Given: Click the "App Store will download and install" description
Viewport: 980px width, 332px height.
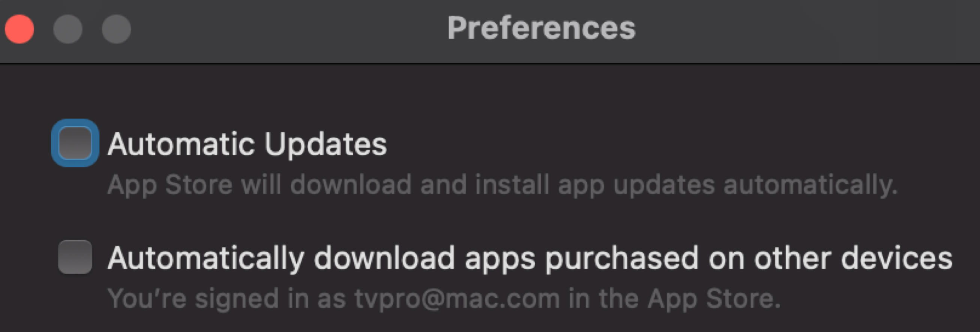Looking at the screenshot, I should point(502,185).
